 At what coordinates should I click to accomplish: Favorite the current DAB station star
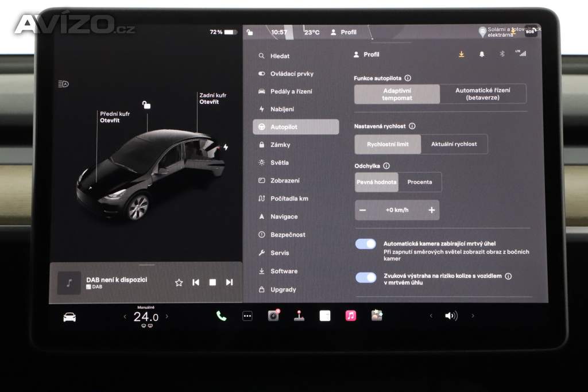[x=179, y=282]
